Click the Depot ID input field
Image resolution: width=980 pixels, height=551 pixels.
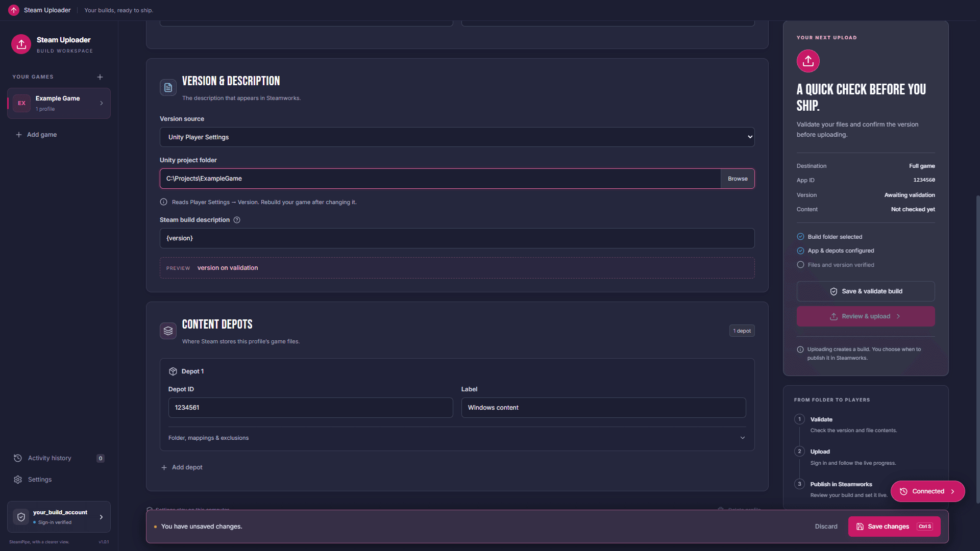point(310,408)
